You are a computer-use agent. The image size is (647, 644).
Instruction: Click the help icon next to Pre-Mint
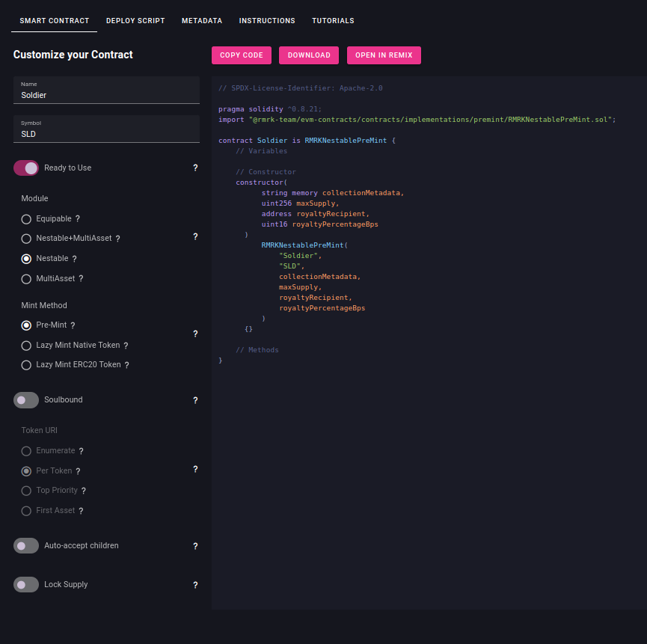point(73,325)
